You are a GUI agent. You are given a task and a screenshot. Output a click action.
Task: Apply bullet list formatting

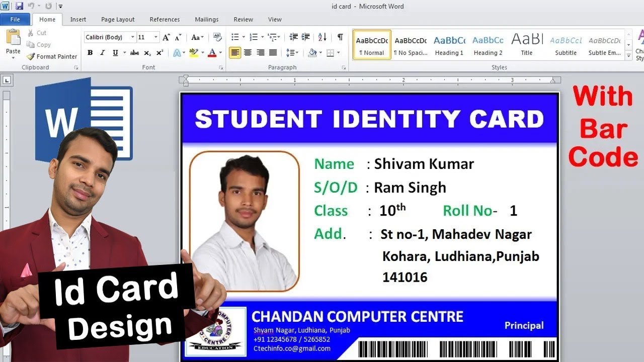coord(235,37)
